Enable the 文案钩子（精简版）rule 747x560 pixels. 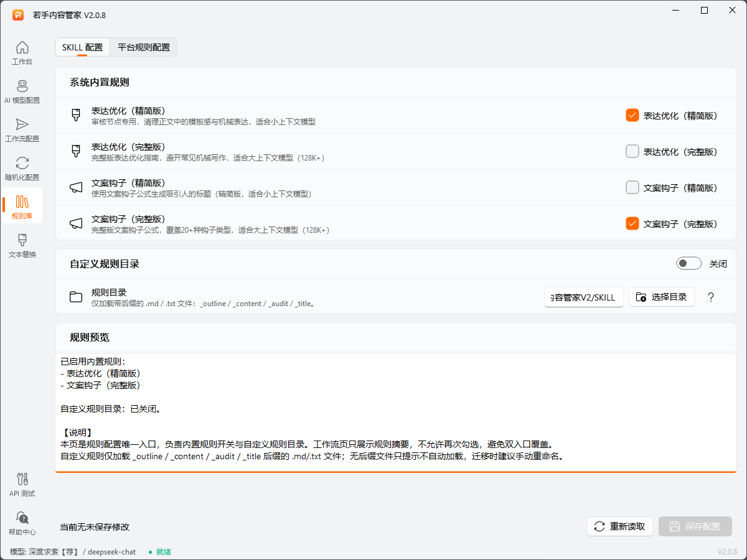[x=632, y=187]
